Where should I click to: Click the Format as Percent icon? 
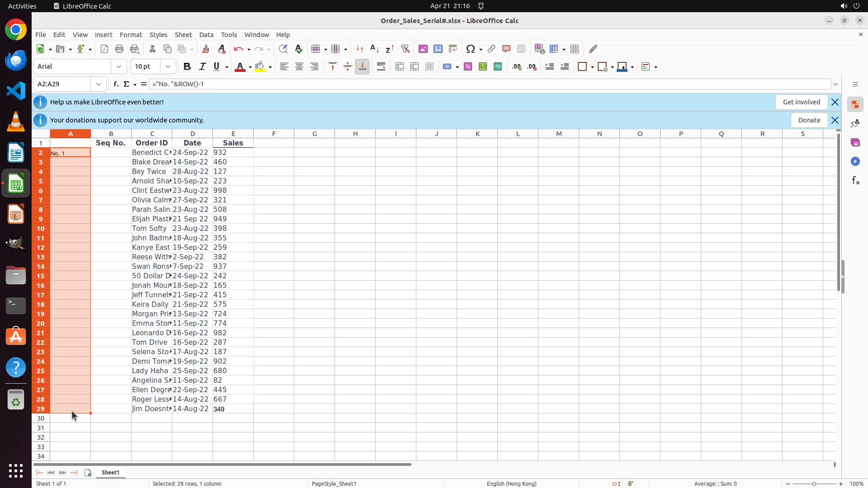tap(468, 67)
